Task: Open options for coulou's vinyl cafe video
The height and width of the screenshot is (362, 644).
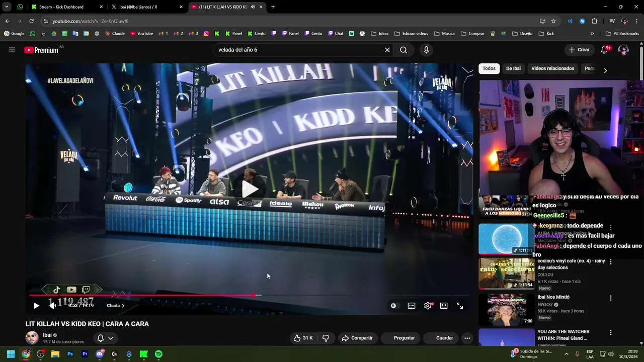Action: (x=611, y=262)
